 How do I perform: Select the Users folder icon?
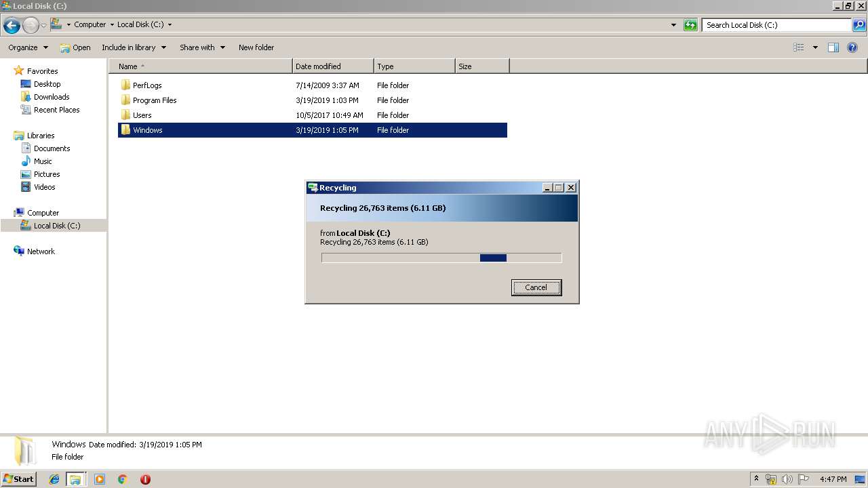point(125,115)
